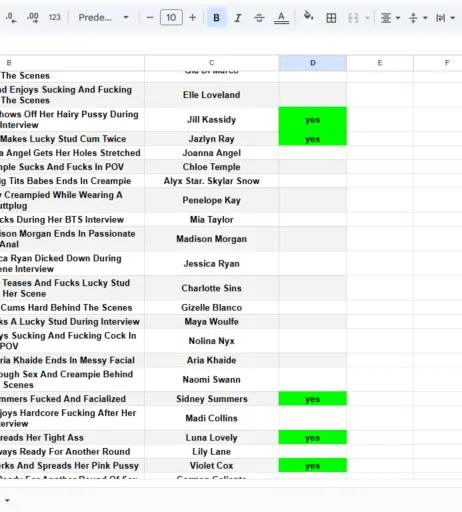Open the horizontal align menu
Screen dimensions: 462x512
(390, 18)
